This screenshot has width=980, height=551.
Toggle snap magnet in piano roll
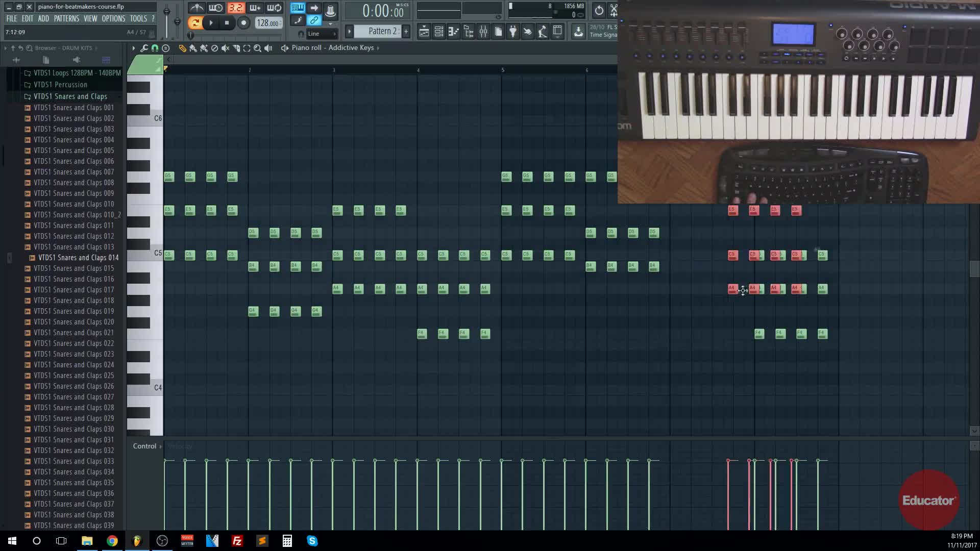pyautogui.click(x=155, y=48)
